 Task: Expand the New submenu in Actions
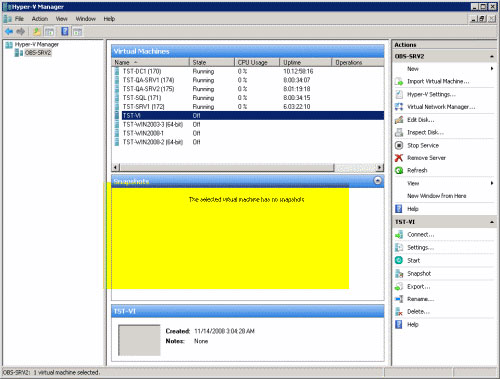point(492,69)
